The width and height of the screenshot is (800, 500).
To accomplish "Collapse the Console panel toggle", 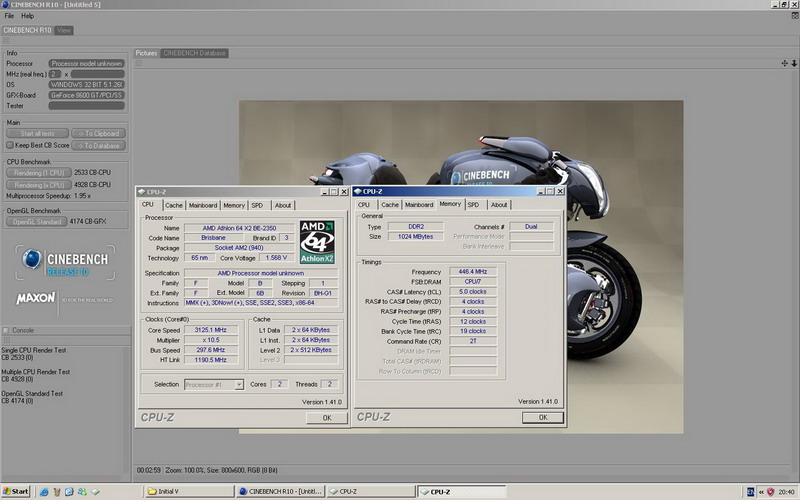I will tap(5, 330).
